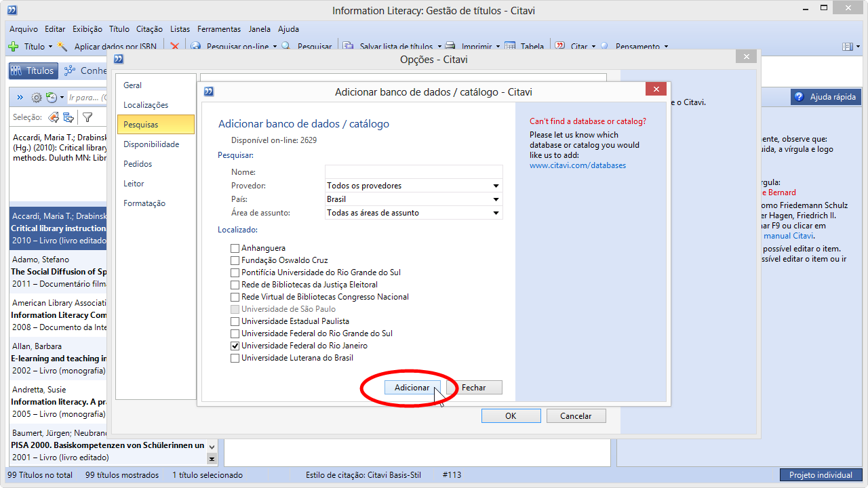The height and width of the screenshot is (488, 868).
Task: Click the layout panel icon in toolbar
Action: [x=847, y=47]
